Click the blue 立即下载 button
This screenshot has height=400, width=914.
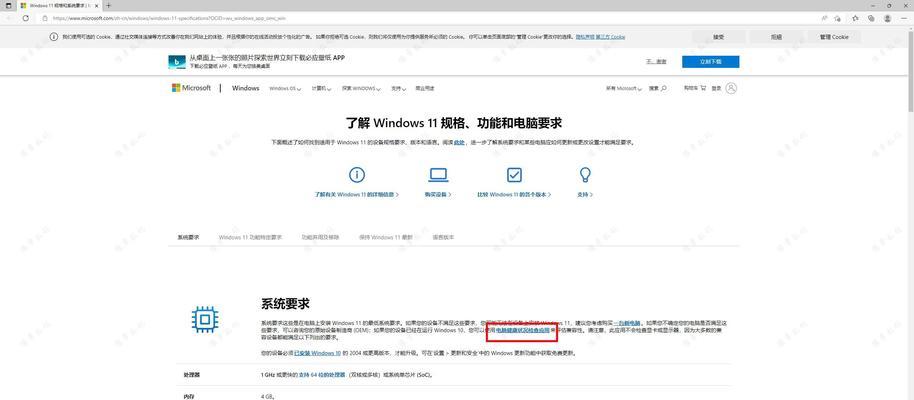[711, 62]
